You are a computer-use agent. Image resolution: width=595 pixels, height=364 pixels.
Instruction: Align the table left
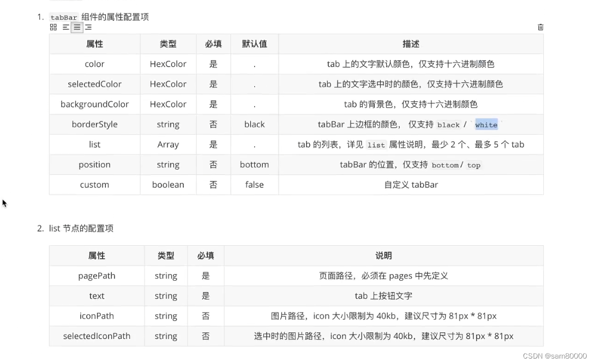pyautogui.click(x=65, y=27)
